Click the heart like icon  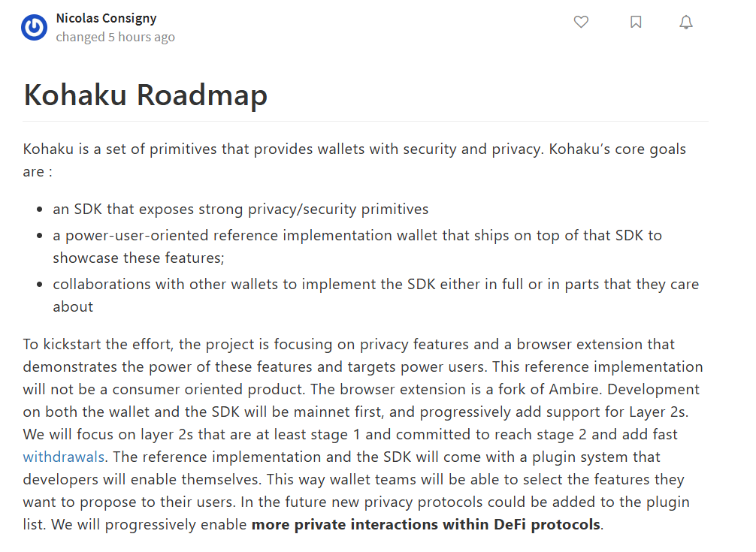[x=581, y=23]
